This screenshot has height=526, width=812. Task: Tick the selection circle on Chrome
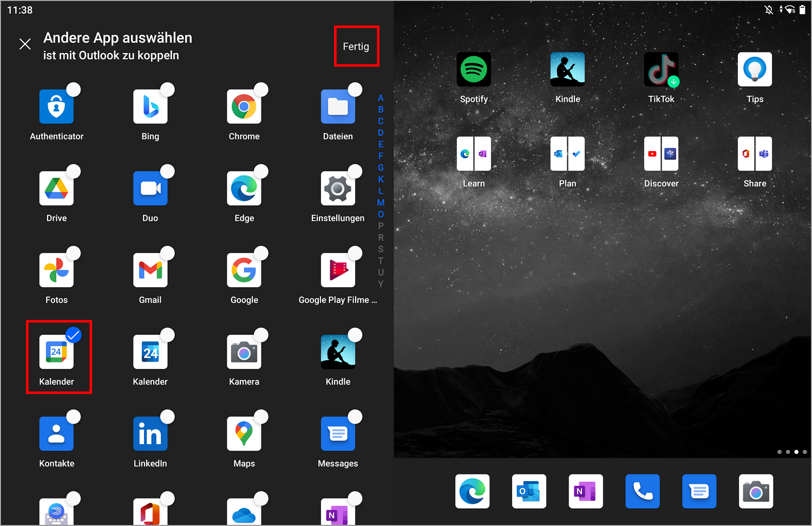(x=261, y=89)
